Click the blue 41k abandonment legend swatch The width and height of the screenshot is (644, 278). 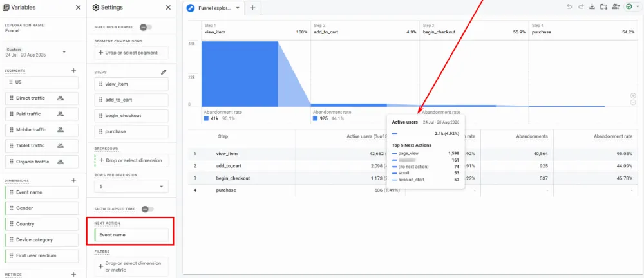[x=206, y=118]
